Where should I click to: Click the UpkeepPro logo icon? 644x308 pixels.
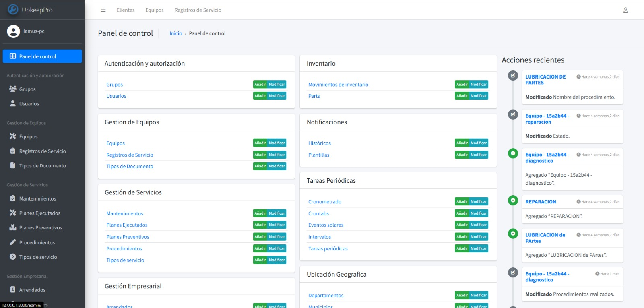pyautogui.click(x=13, y=9)
